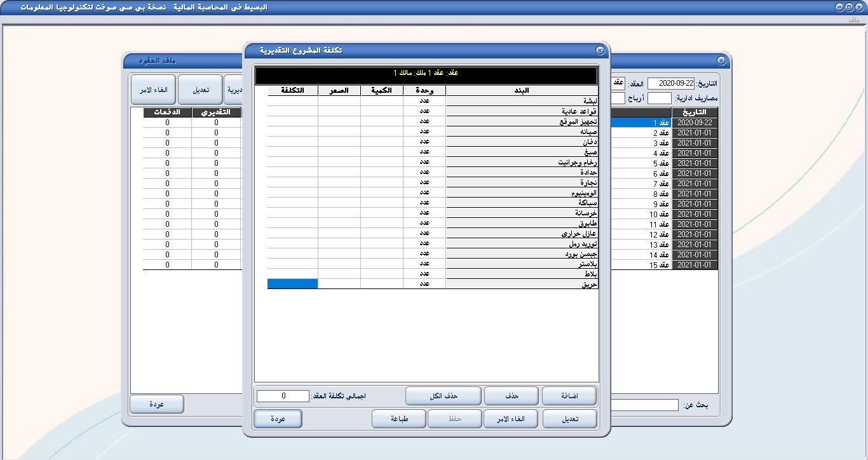Click تعديل in the cost dialog
Viewport: 868px width, 460px height.
568,418
